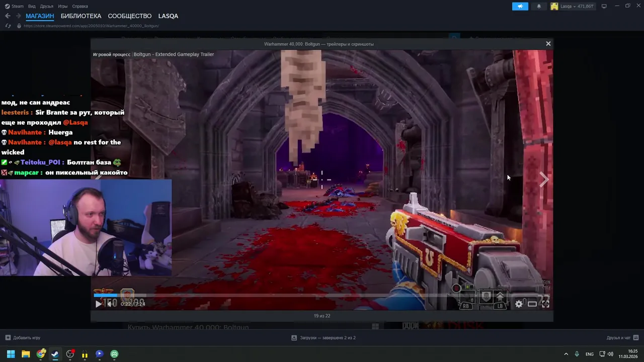The width and height of the screenshot is (644, 362).
Task: Click the 19 из 22 counter text
Action: 322,316
